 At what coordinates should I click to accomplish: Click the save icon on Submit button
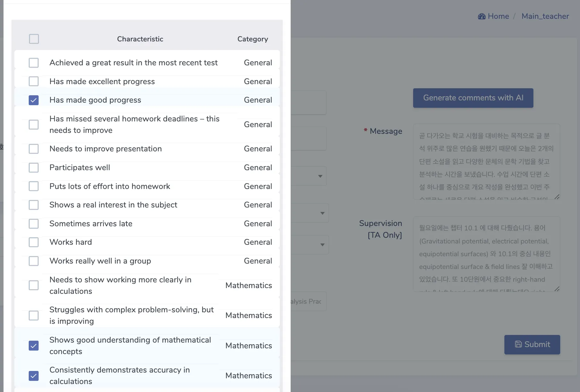pyautogui.click(x=518, y=345)
